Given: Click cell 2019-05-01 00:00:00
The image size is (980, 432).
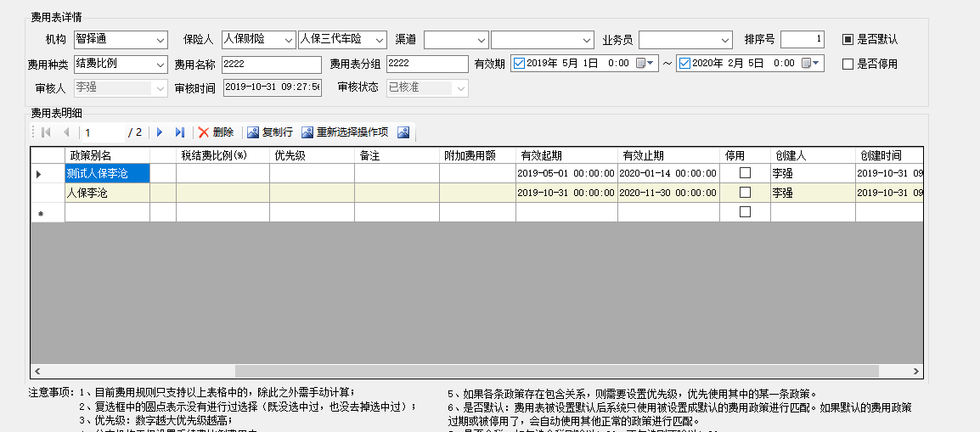Looking at the screenshot, I should click(x=567, y=173).
